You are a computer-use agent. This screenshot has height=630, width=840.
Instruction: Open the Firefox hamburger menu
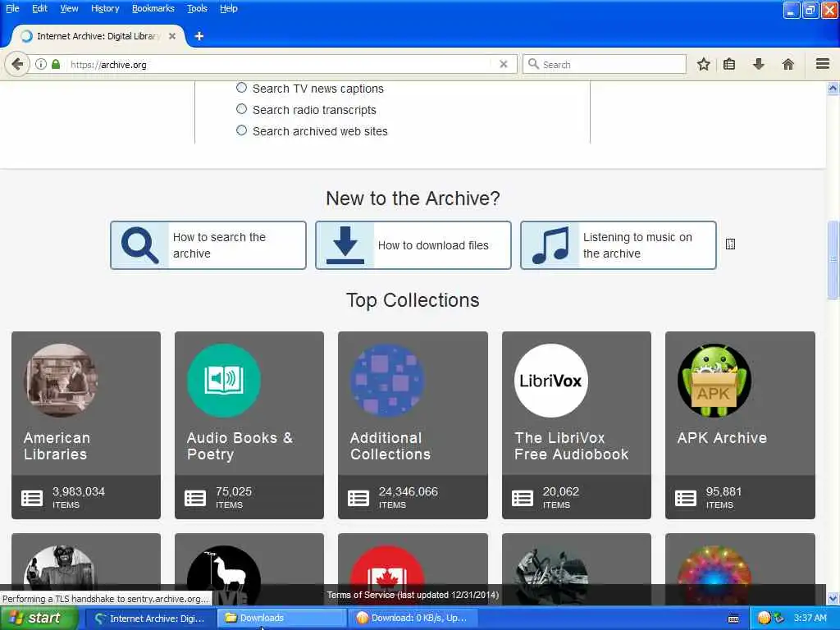(x=823, y=64)
